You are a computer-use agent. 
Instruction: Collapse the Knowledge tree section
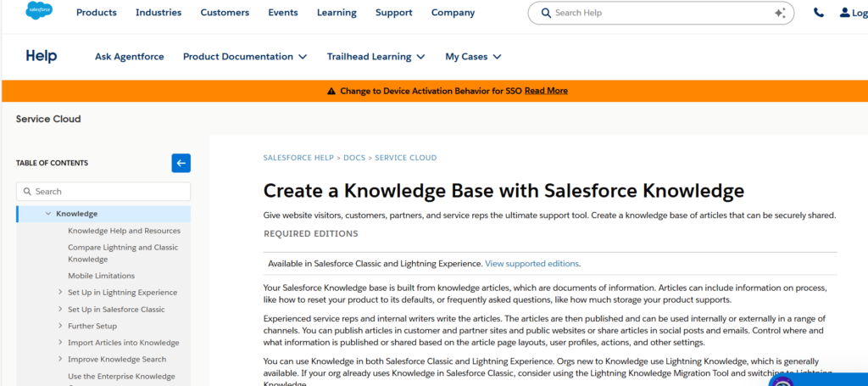48,214
